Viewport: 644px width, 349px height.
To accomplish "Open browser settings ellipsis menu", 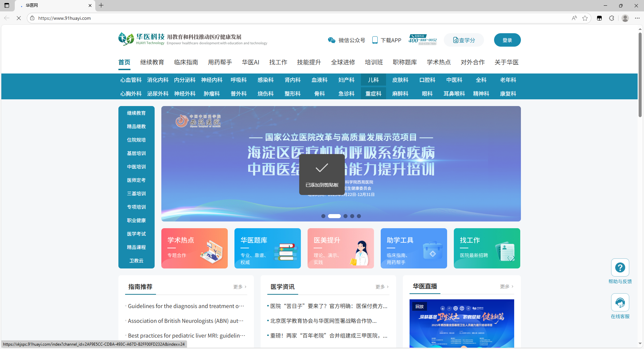I will (637, 18).
